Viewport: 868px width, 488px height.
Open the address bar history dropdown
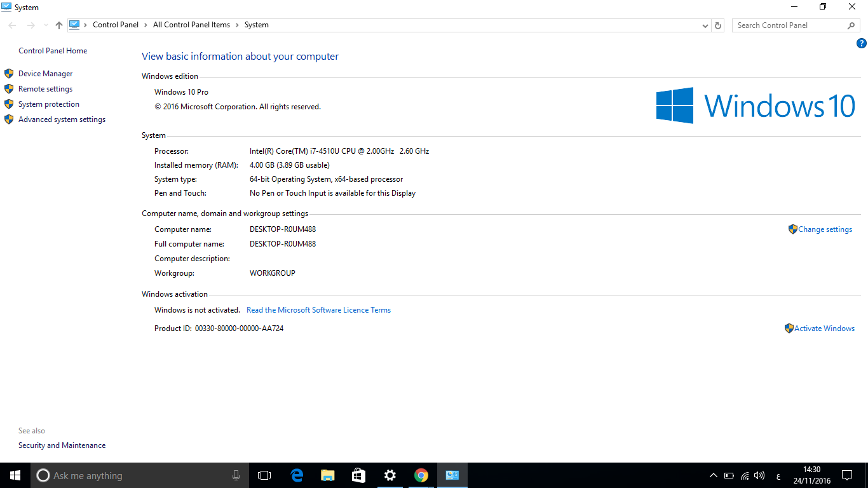[705, 25]
